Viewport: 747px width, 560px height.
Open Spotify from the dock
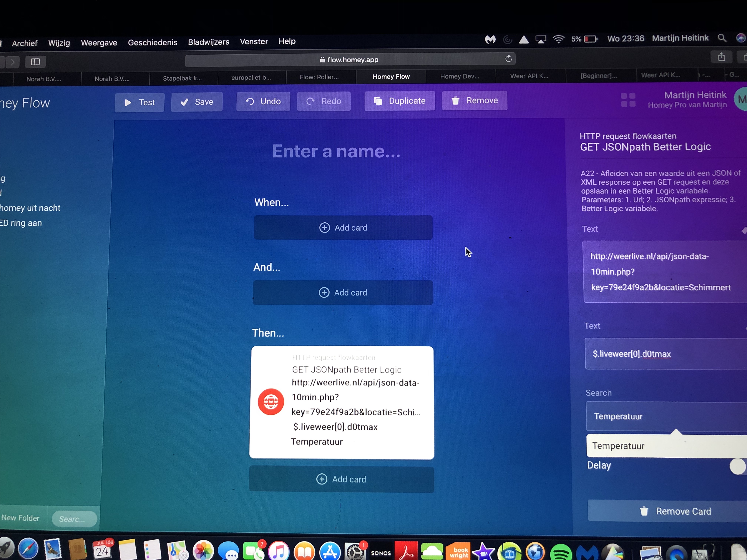pos(561,552)
